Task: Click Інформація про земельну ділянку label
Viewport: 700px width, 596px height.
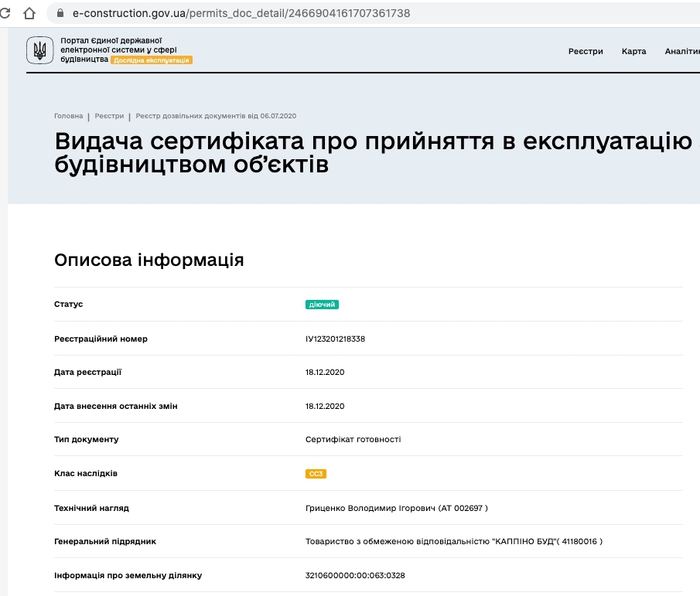Action: coord(128,575)
